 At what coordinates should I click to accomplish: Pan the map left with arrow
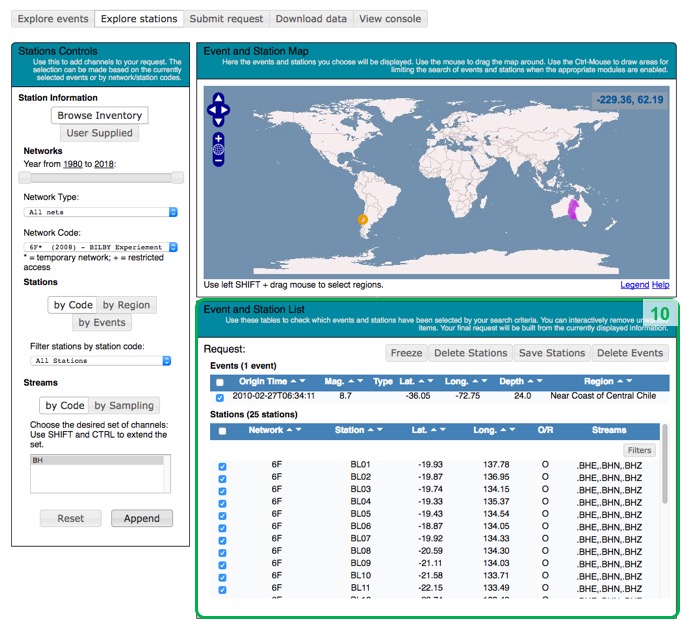[x=211, y=109]
